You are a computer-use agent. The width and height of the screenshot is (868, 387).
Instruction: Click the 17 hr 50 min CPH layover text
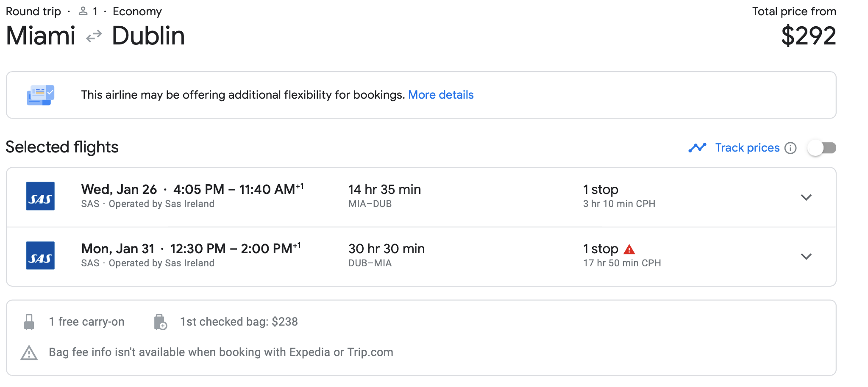click(x=622, y=263)
